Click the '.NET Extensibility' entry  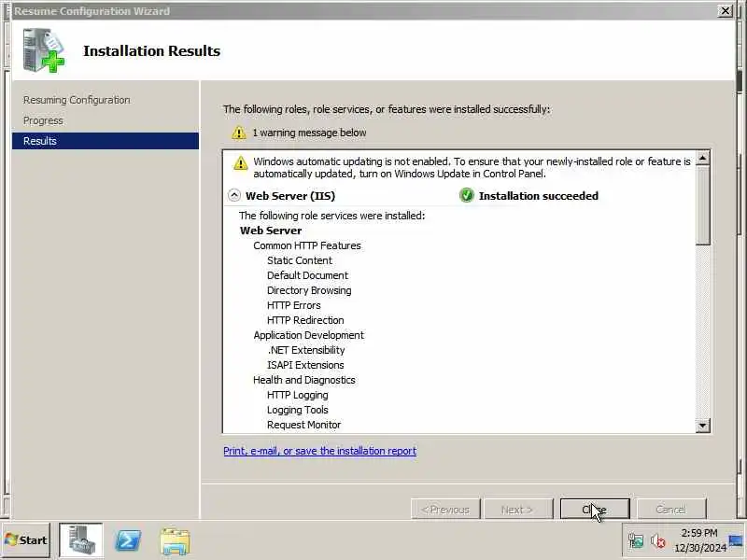point(306,350)
